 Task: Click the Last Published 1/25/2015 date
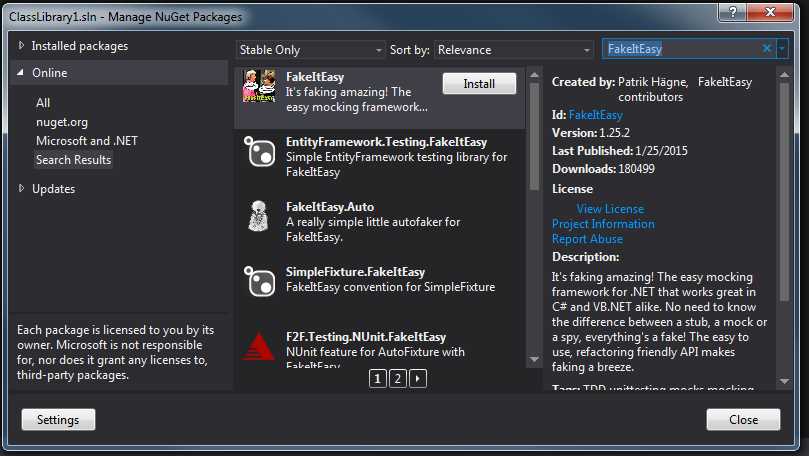(x=661, y=151)
